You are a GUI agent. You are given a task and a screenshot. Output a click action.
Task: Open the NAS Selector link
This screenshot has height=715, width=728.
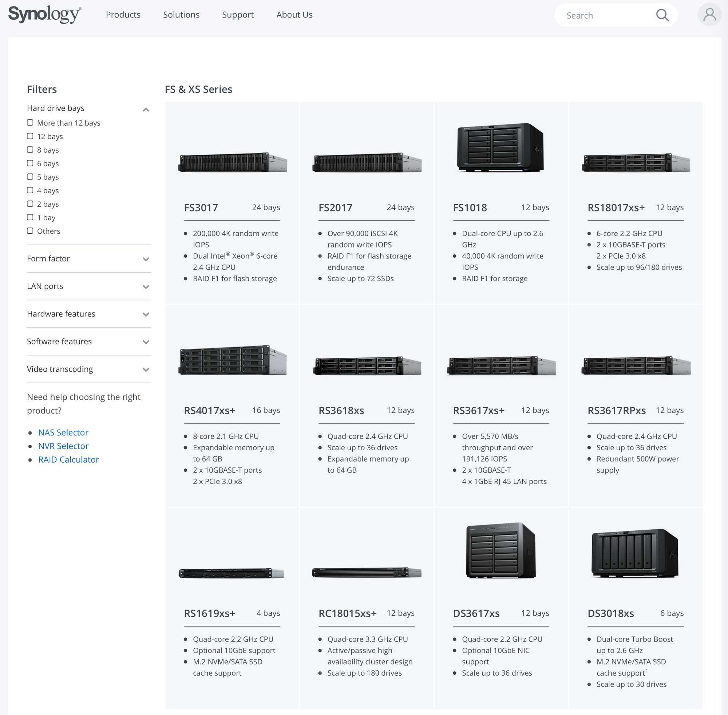pos(63,432)
